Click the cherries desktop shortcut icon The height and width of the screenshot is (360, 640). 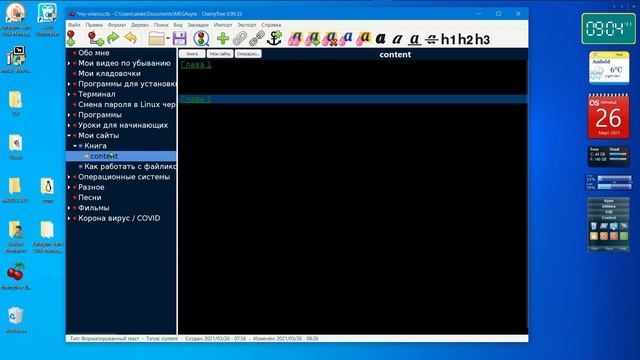point(16,276)
